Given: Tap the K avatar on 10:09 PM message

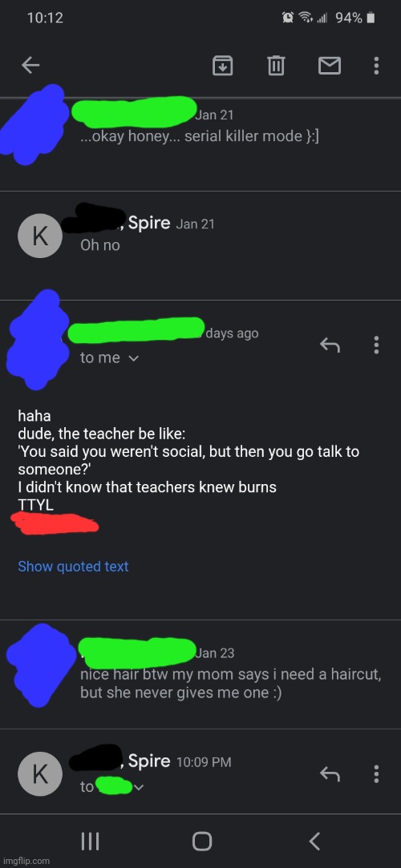Looking at the screenshot, I should 40,774.
